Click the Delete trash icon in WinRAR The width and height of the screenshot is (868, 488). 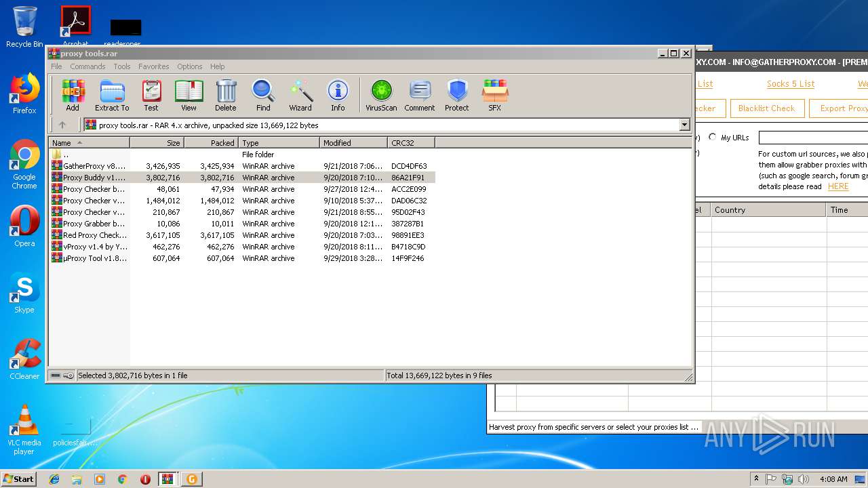tap(226, 95)
